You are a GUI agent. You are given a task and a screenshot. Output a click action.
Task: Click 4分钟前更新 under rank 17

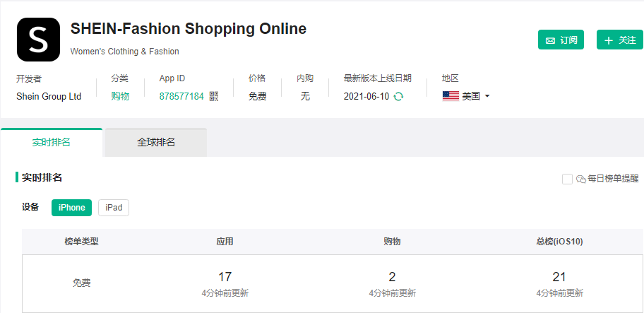coord(225,293)
